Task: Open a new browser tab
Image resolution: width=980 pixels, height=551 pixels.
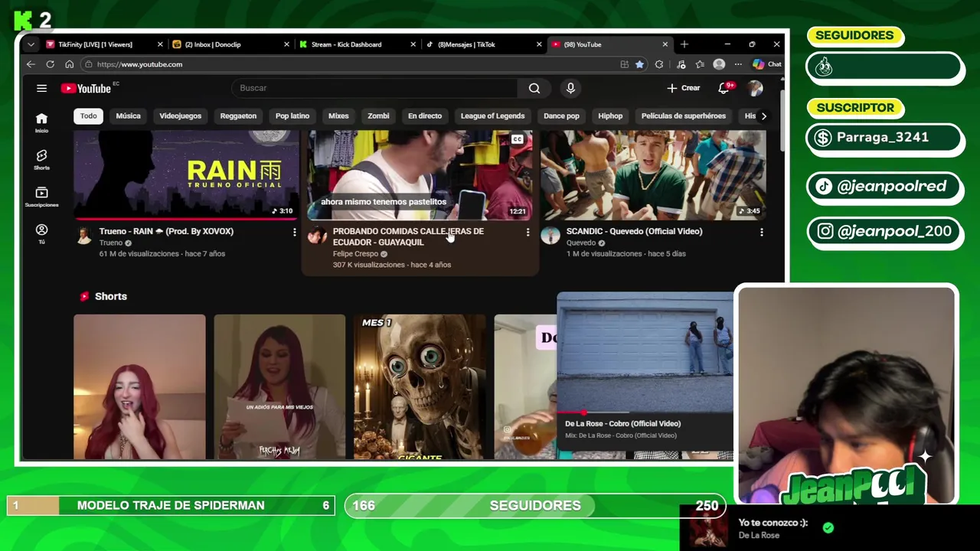Action: 684,44
